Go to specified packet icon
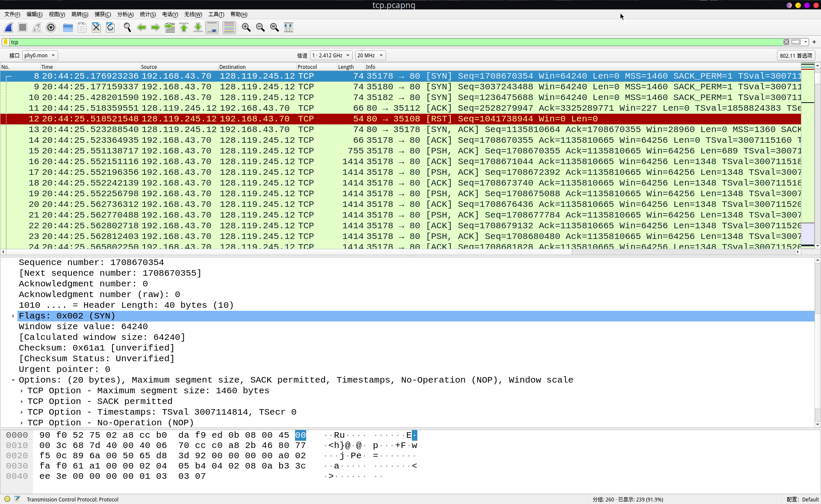This screenshot has height=504, width=821. click(170, 28)
